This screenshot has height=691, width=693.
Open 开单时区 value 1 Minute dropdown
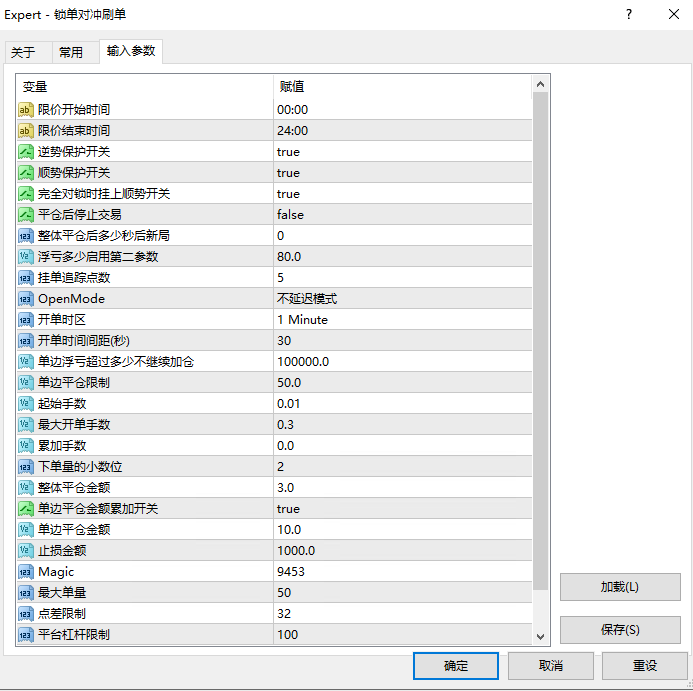(400, 320)
